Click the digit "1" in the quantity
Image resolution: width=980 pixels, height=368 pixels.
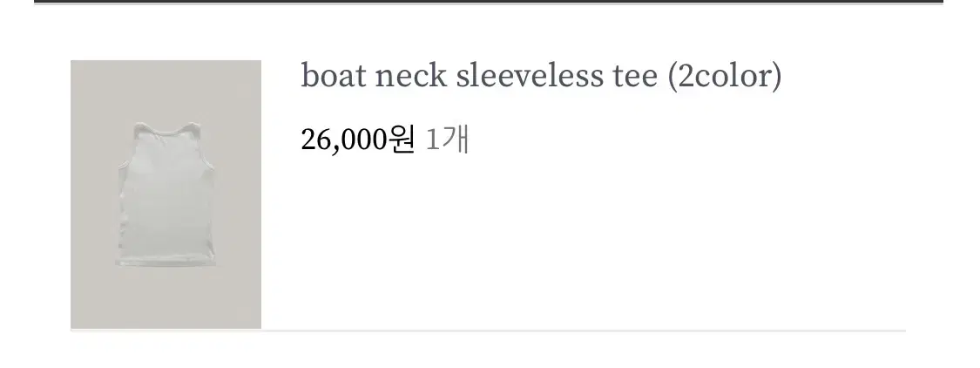(x=432, y=140)
